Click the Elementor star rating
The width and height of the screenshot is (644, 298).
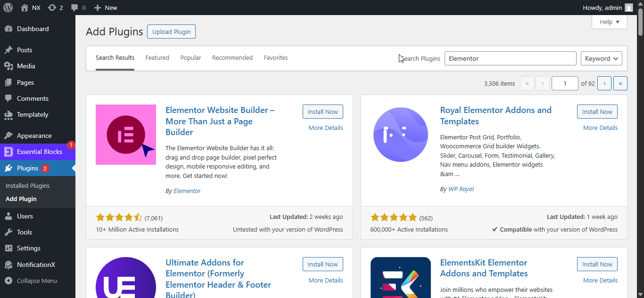(119, 217)
